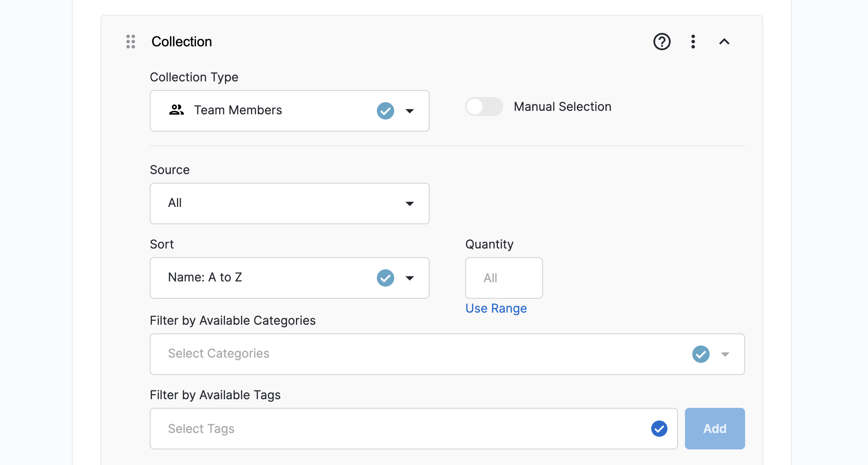
Task: Collapse the Collection section
Action: coord(724,42)
